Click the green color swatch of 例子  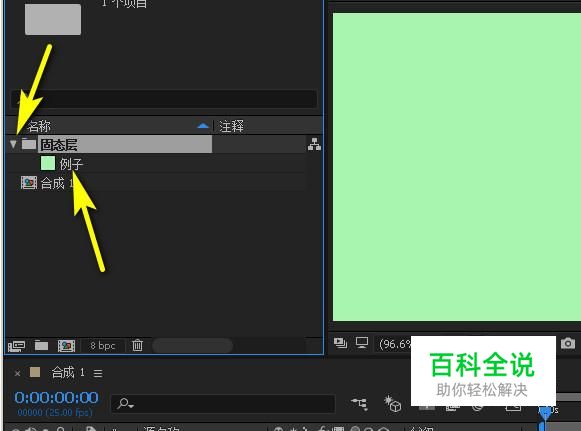(48, 163)
